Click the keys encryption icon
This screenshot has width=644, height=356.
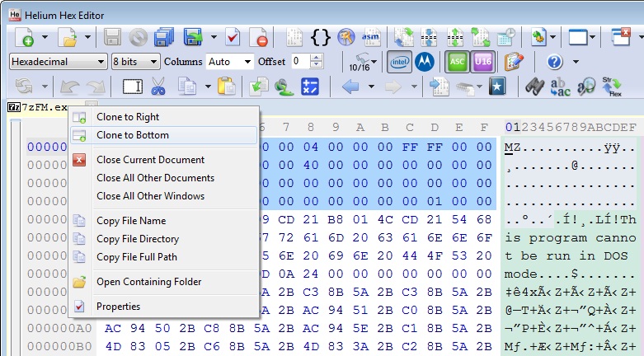point(346,37)
